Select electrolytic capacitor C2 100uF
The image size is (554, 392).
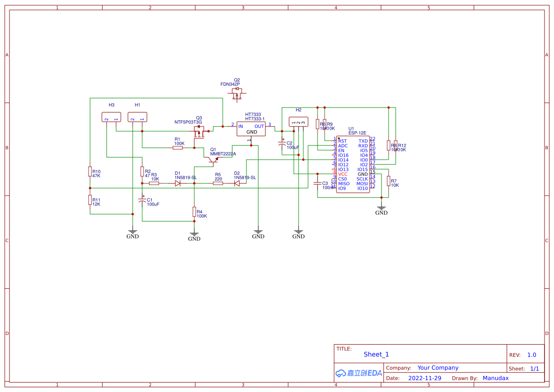click(282, 143)
